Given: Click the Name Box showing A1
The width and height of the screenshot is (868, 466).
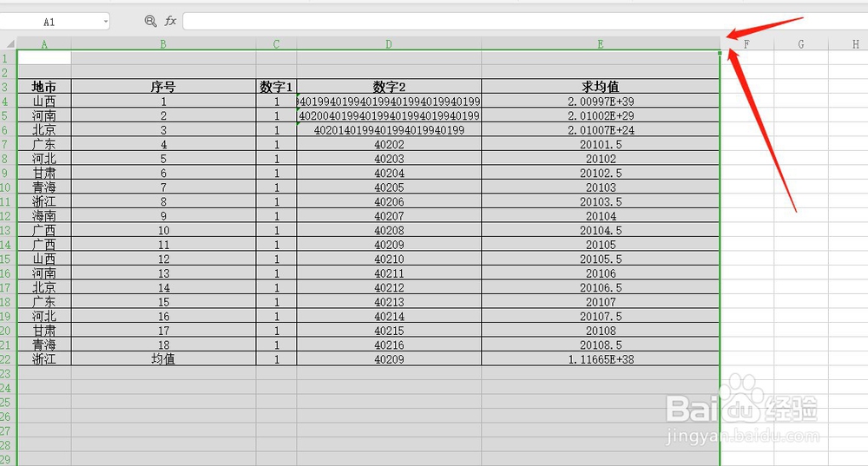Looking at the screenshot, I should [49, 22].
